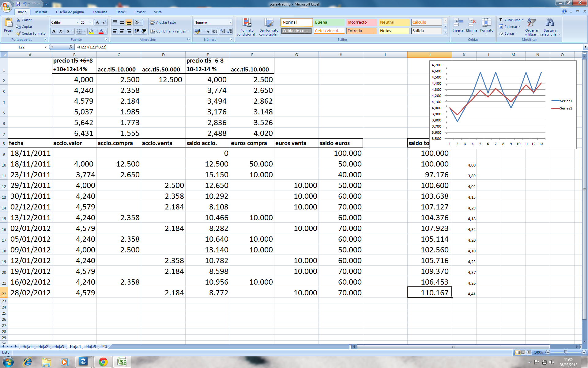Click the percent style icon

coord(207,31)
